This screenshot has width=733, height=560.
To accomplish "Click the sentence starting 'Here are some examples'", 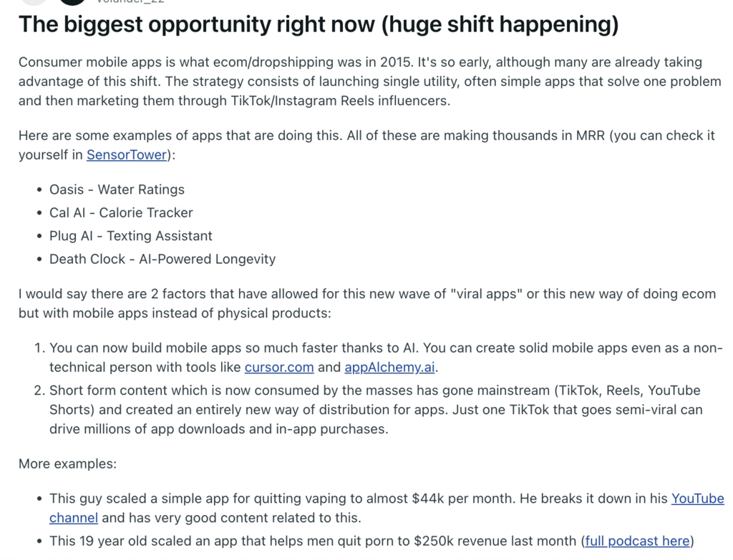I will 366,144.
